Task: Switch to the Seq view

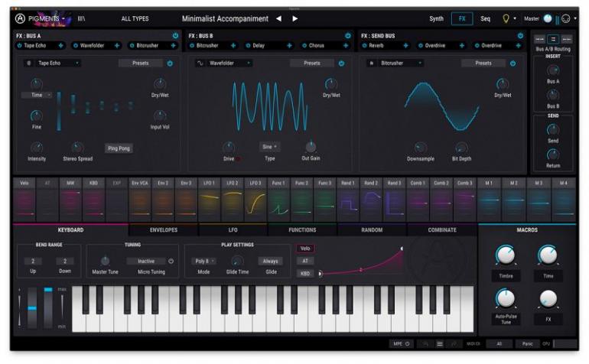Action: (x=485, y=18)
